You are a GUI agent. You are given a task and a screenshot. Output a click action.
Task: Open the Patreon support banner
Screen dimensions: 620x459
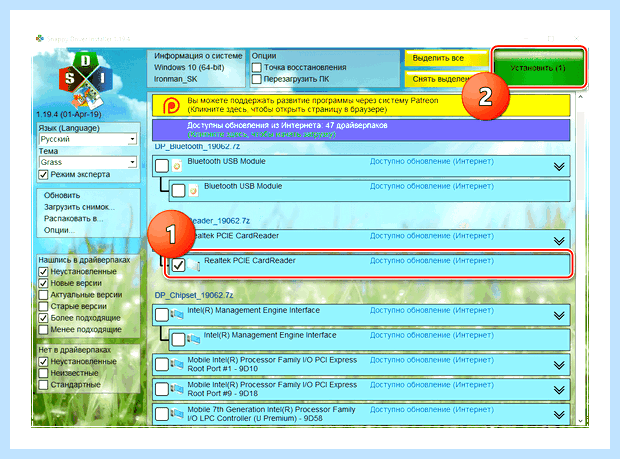pyautogui.click(x=361, y=105)
